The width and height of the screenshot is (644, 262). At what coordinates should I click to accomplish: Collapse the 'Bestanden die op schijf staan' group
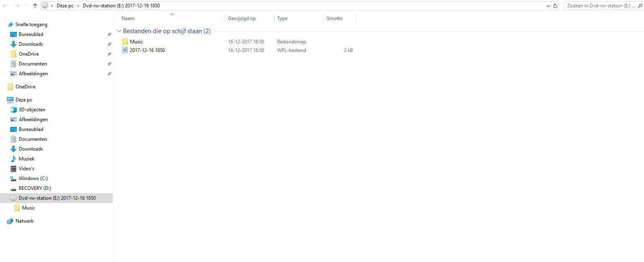(x=119, y=31)
